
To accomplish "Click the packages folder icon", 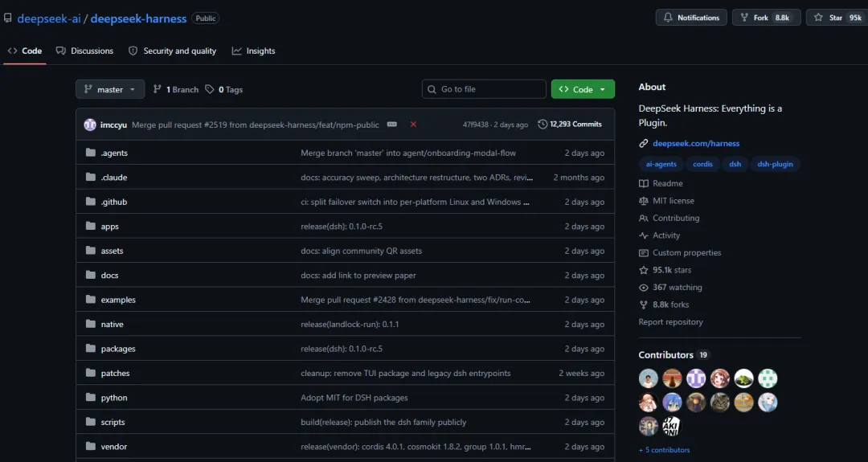I will point(91,349).
